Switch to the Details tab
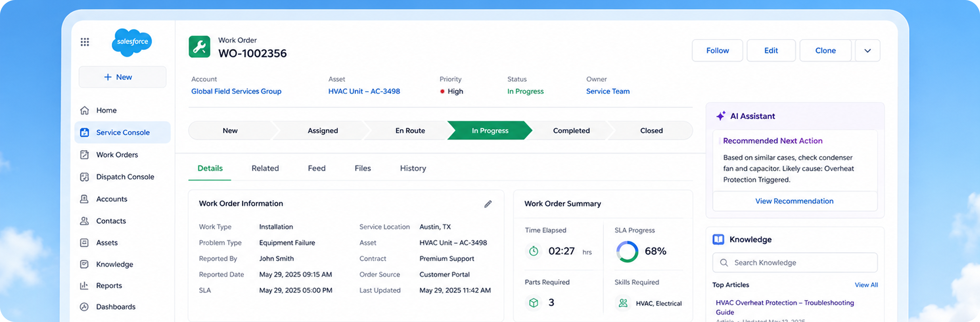Viewport: 980px width, 322px height. point(210,168)
